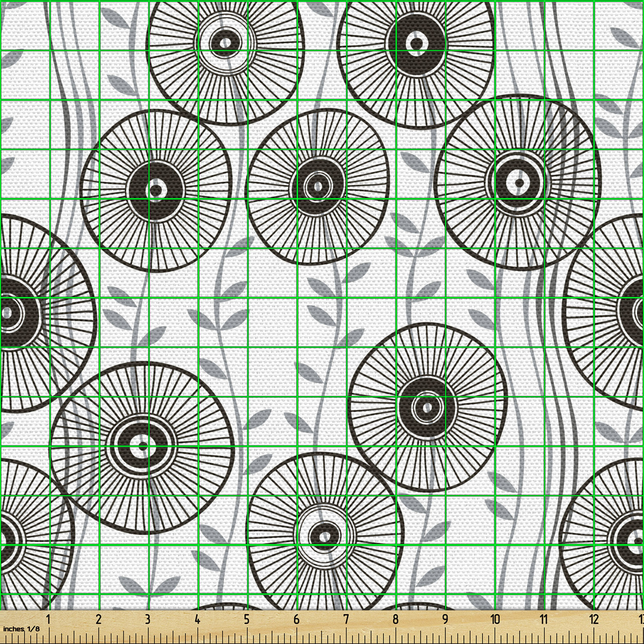The width and height of the screenshot is (644, 644).
Task: Click the number 2 on the ruler
Action: (98, 620)
